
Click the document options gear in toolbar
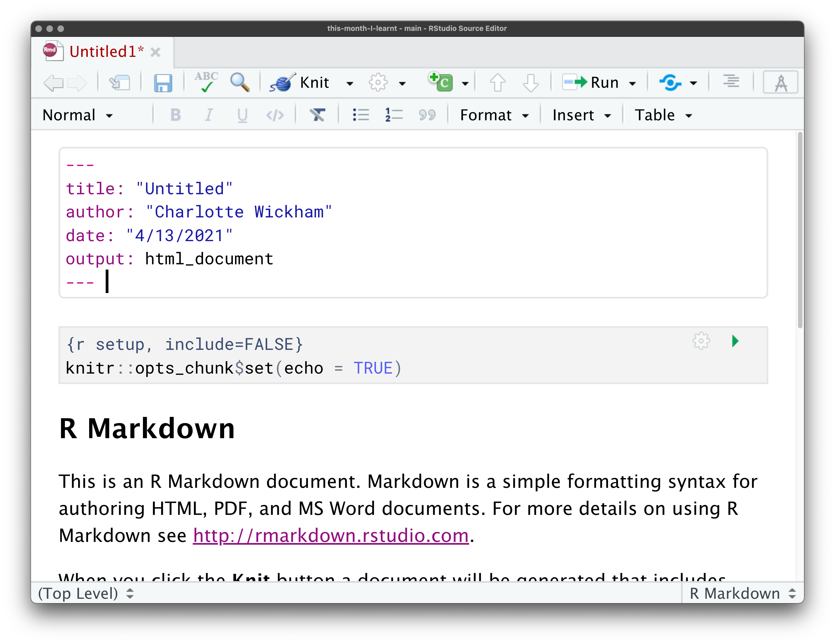(378, 83)
